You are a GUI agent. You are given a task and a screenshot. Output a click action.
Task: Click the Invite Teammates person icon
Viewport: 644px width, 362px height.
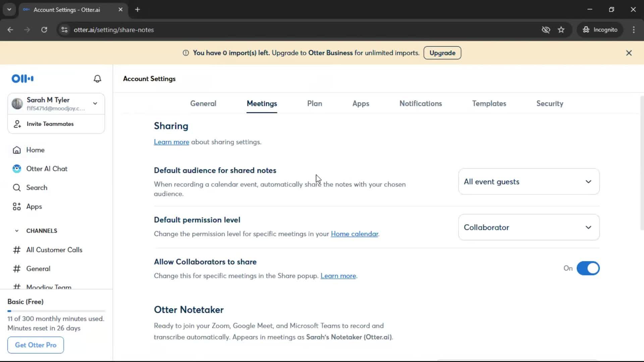(17, 124)
